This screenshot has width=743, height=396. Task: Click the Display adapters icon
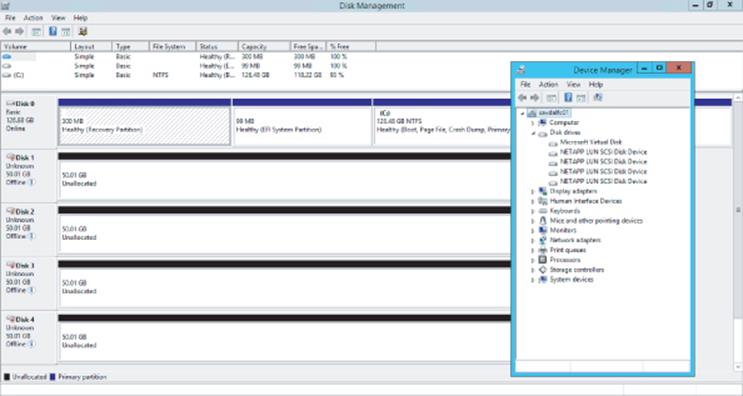(543, 191)
